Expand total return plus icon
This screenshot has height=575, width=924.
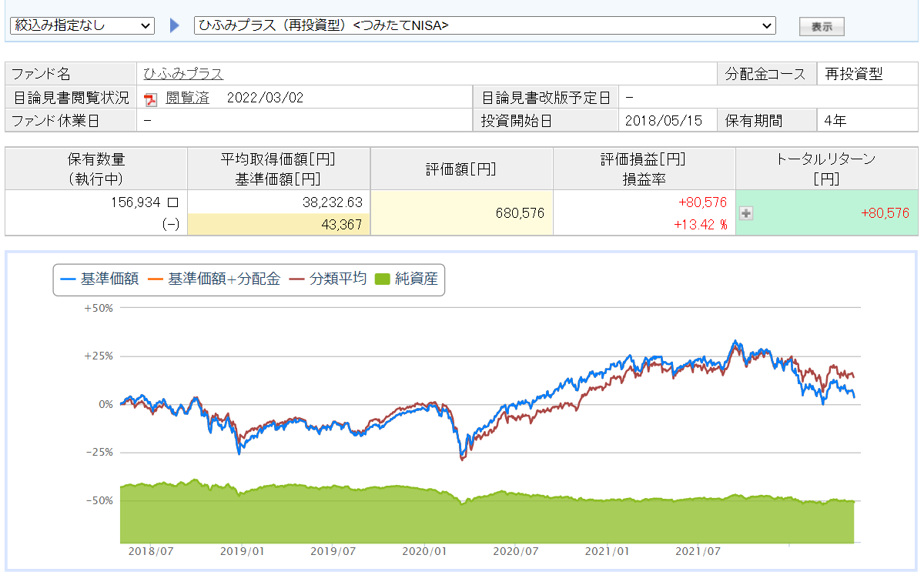click(745, 214)
